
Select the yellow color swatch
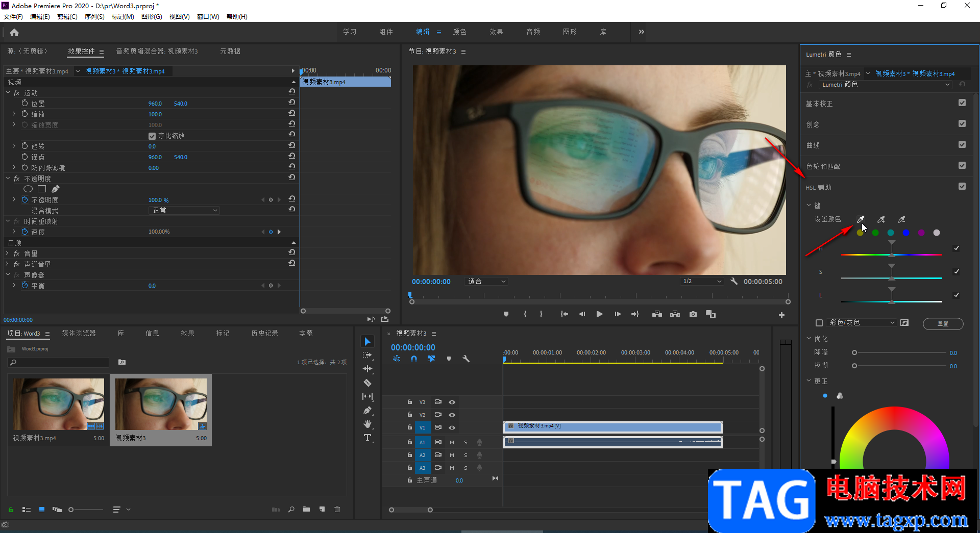[860, 233]
